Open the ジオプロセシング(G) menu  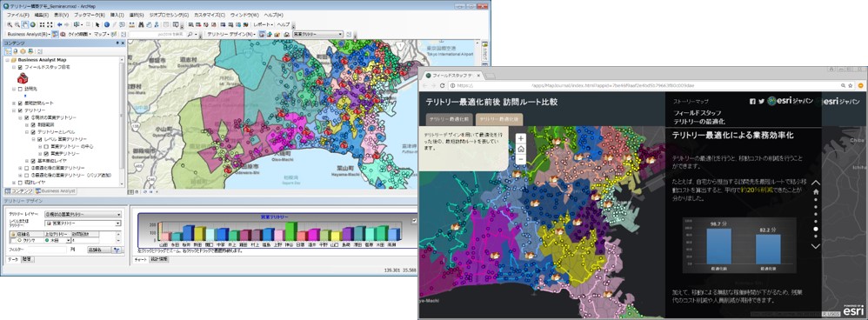coord(169,15)
